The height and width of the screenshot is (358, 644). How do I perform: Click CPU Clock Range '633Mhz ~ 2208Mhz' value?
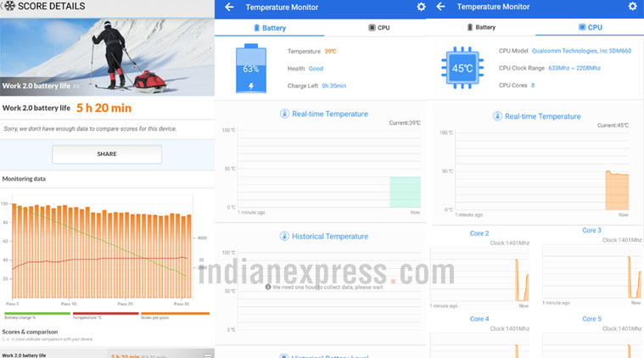pos(574,68)
